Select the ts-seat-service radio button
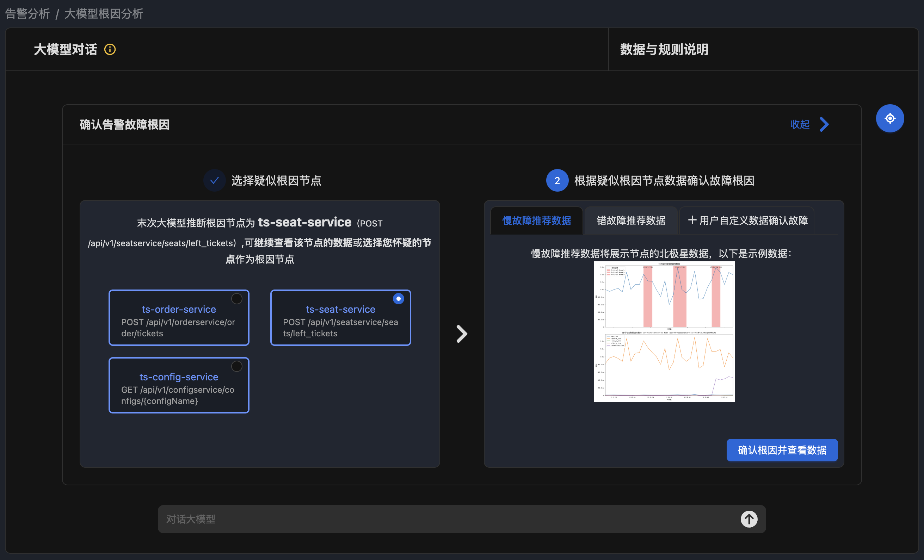 tap(398, 299)
